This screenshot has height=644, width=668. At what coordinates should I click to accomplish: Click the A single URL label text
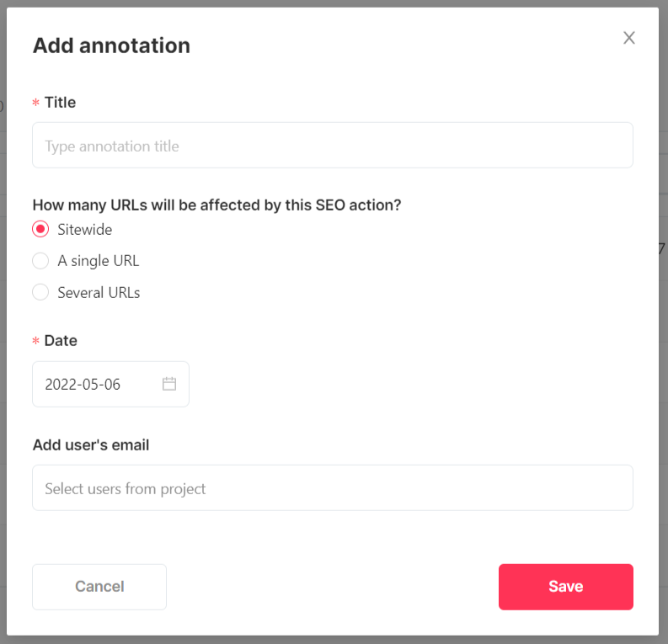tap(99, 261)
